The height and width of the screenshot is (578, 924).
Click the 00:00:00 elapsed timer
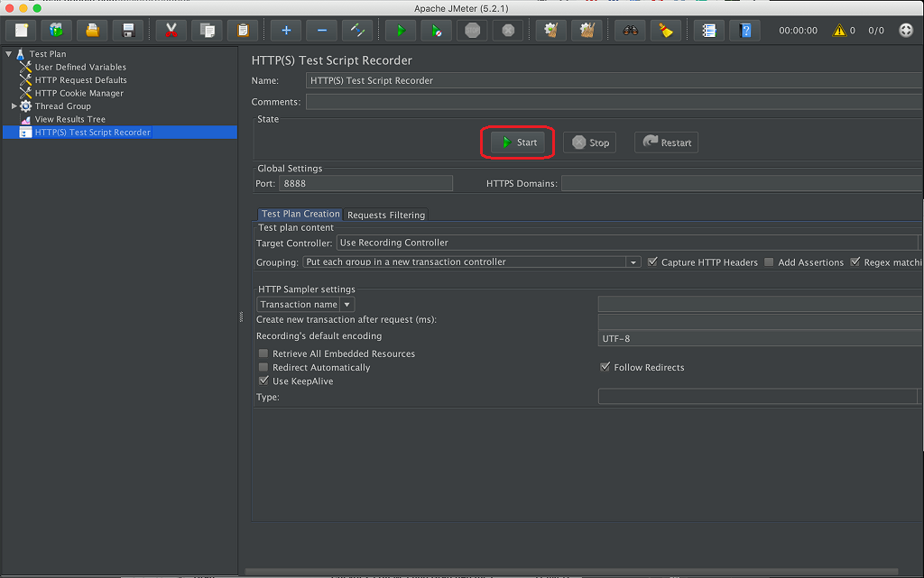(798, 31)
